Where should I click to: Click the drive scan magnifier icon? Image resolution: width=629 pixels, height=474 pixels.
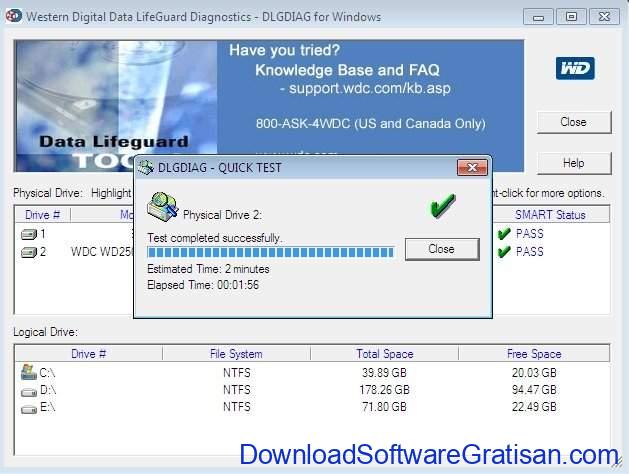click(162, 207)
